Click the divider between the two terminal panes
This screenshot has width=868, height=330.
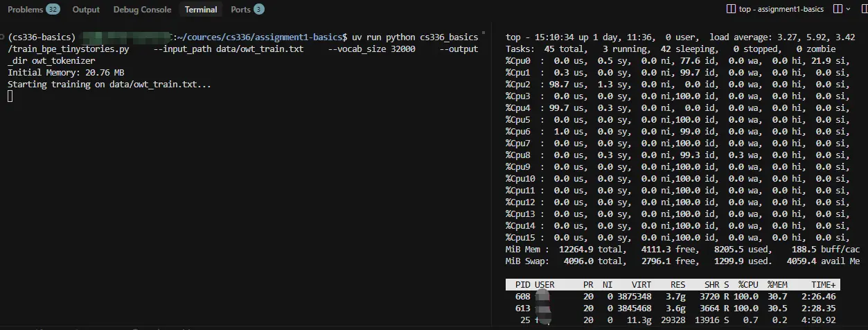491,173
